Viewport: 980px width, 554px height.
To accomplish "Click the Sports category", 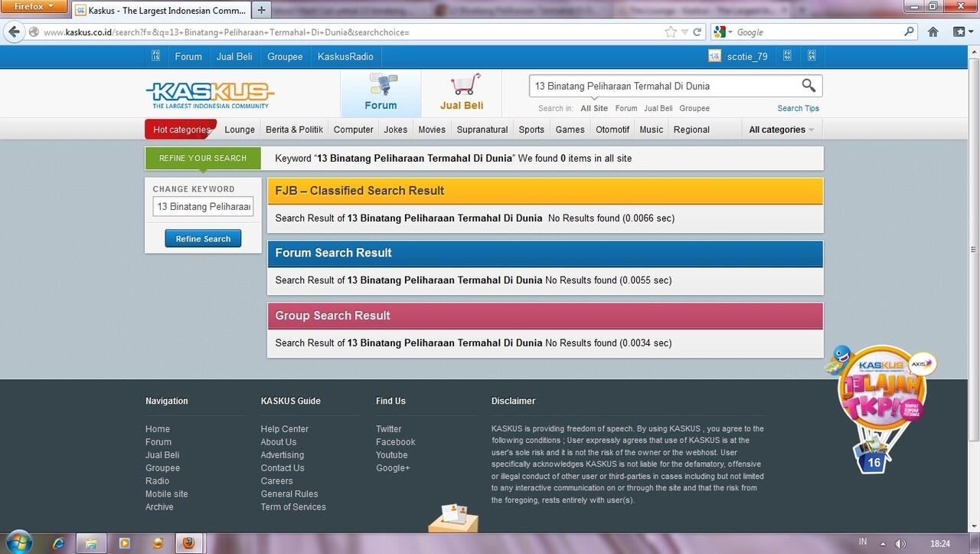I will [531, 129].
